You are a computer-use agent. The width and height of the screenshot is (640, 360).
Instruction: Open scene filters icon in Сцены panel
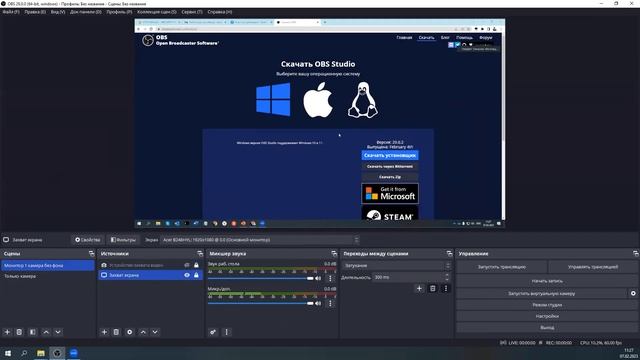coord(33,332)
